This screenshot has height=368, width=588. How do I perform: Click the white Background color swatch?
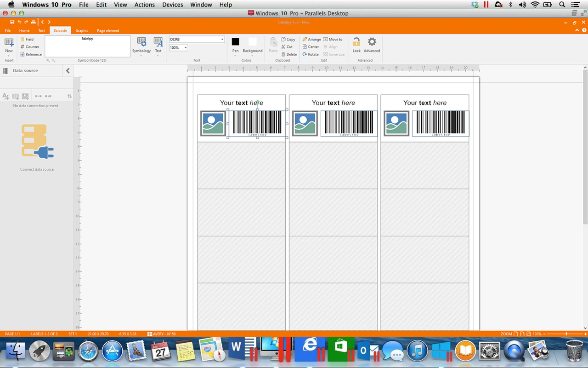click(x=252, y=42)
